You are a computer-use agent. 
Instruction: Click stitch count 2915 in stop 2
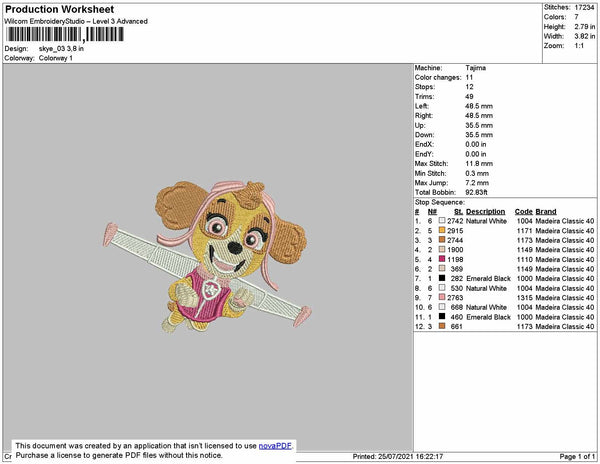click(x=455, y=230)
